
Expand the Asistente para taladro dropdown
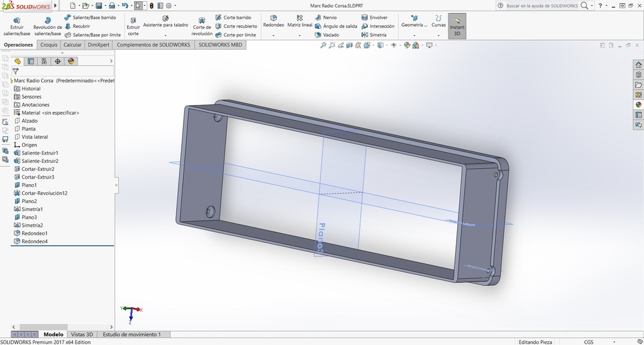(165, 35)
